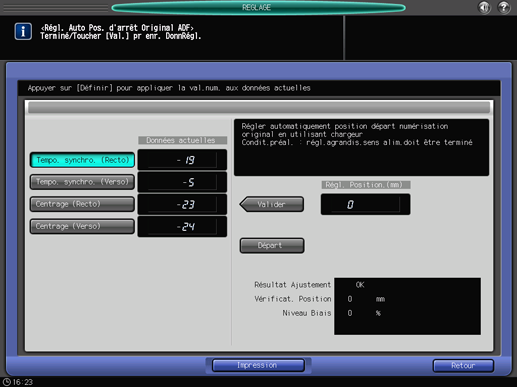Image resolution: width=517 pixels, height=387 pixels.
Task: Click the adjustment result OK panel
Action: click(x=407, y=306)
